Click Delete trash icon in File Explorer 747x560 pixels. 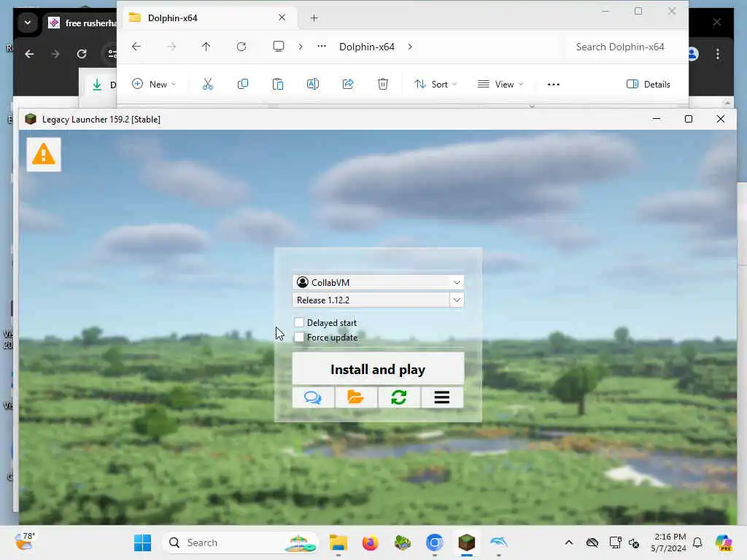click(x=382, y=85)
